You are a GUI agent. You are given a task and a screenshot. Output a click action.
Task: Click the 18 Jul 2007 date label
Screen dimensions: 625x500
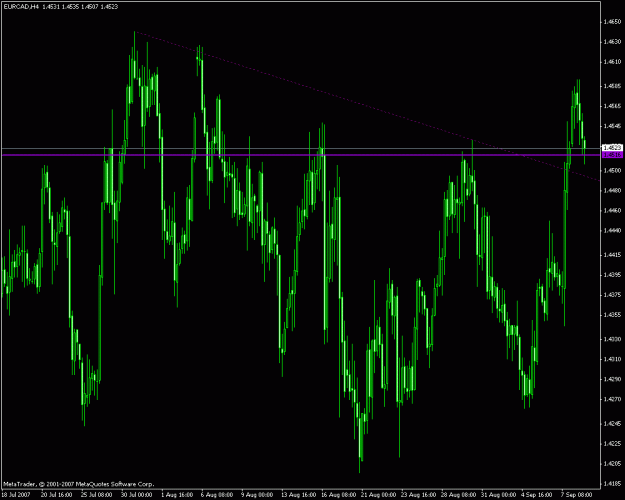(16, 495)
